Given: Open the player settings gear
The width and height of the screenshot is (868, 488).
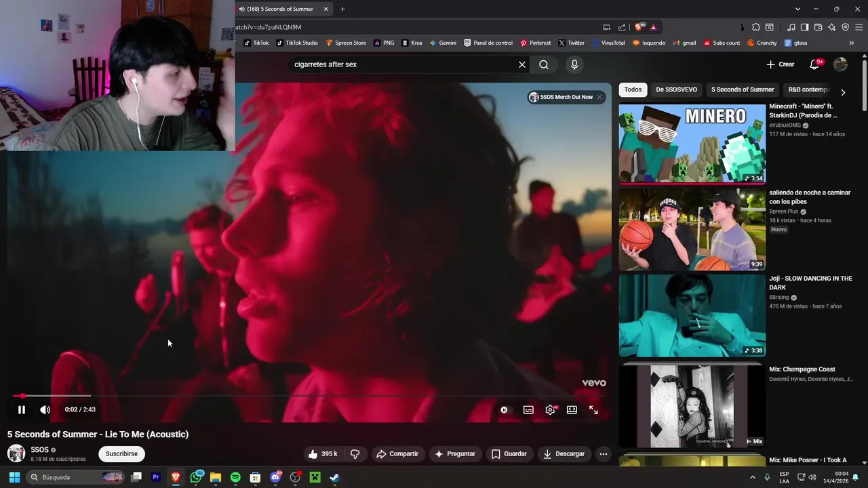Looking at the screenshot, I should (550, 410).
